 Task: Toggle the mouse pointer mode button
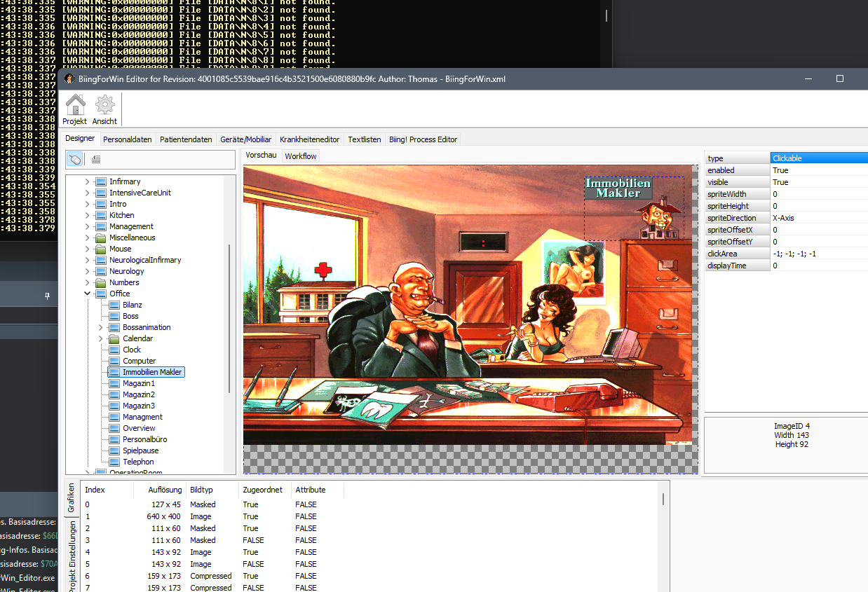tap(74, 159)
